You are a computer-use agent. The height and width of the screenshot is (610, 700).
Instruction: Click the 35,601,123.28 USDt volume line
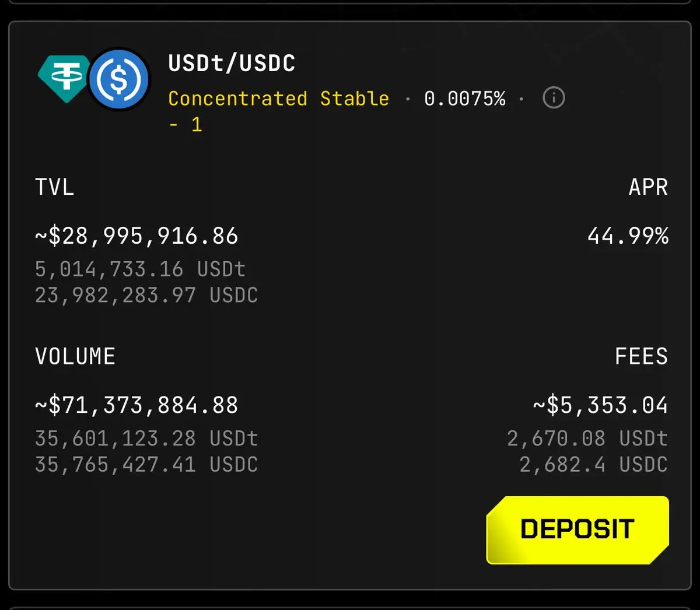(146, 438)
